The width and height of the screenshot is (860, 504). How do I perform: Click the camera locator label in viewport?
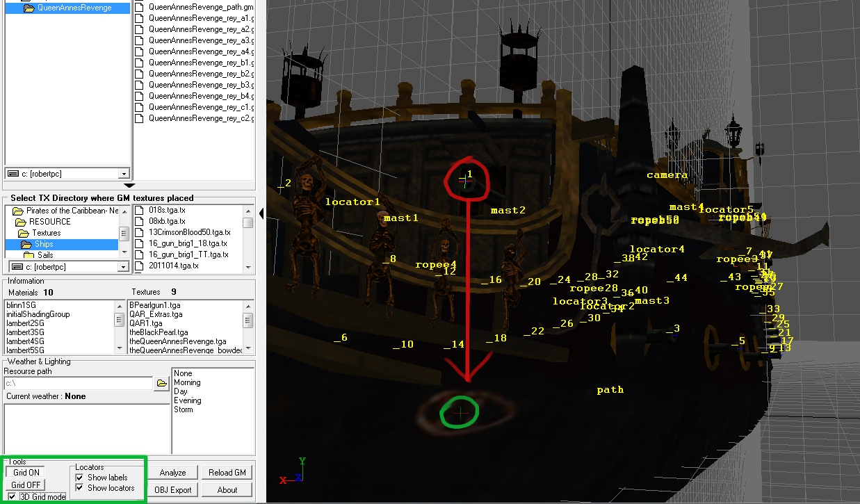667,174
